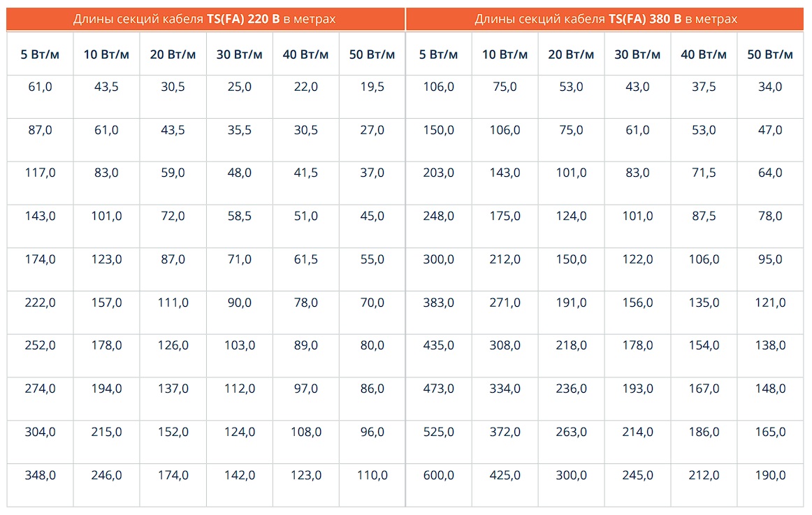Select the 5 Вт/м column header under 220 В

click(x=39, y=54)
